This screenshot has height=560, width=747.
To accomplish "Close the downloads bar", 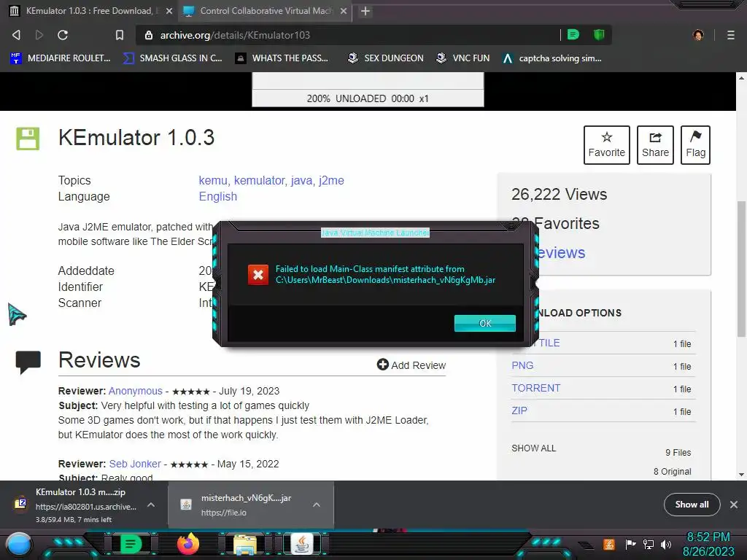I will [x=734, y=505].
